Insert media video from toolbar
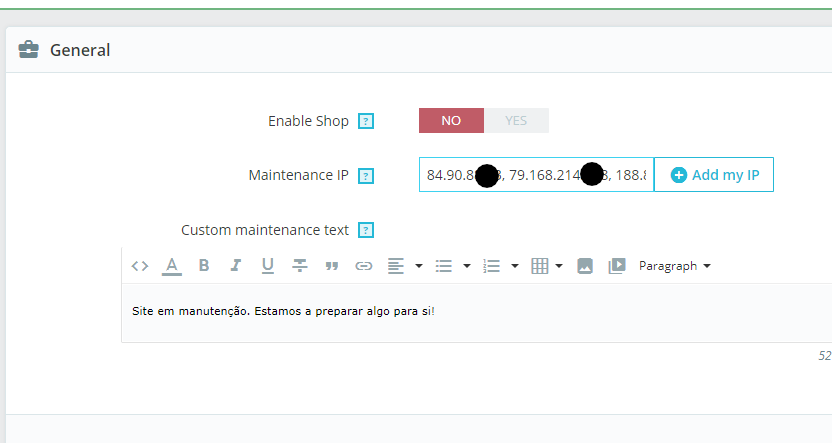832x443 pixels. pos(617,266)
